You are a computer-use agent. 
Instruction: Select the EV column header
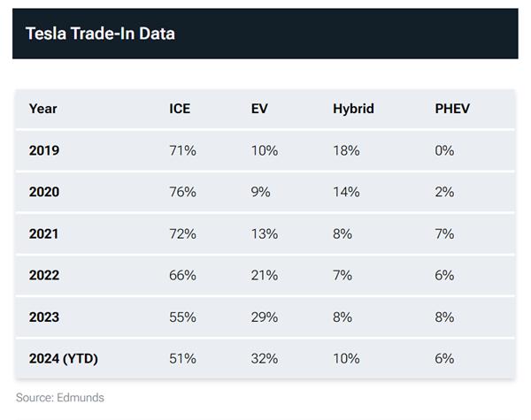(259, 109)
